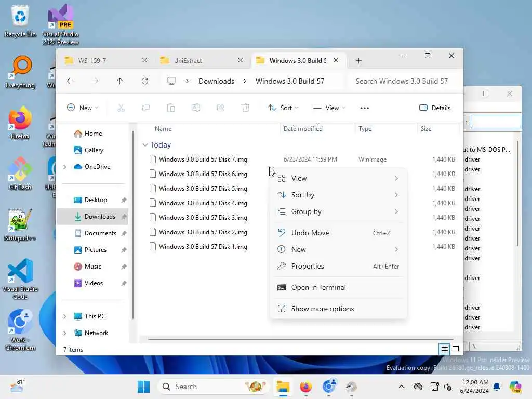Click the Copy toolbar icon

(146, 108)
